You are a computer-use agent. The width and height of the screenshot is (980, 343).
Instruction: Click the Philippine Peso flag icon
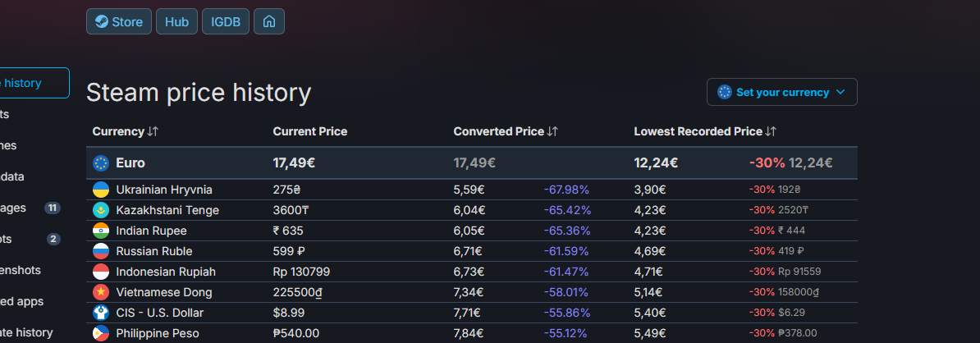point(101,333)
